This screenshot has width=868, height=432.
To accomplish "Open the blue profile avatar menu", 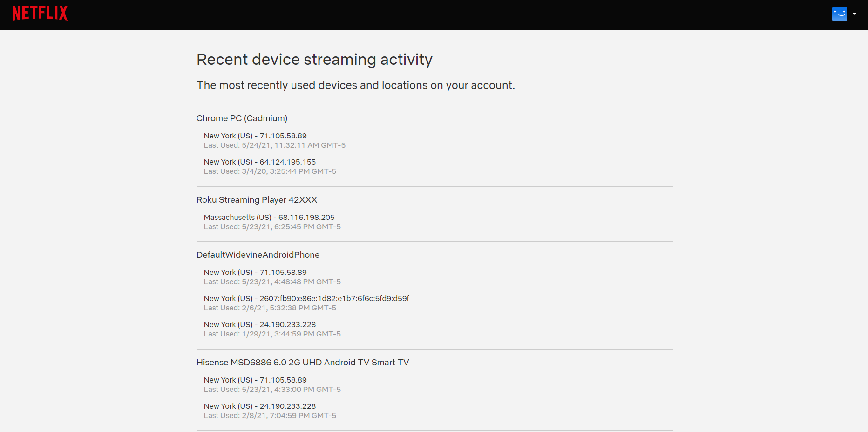I will click(x=839, y=14).
